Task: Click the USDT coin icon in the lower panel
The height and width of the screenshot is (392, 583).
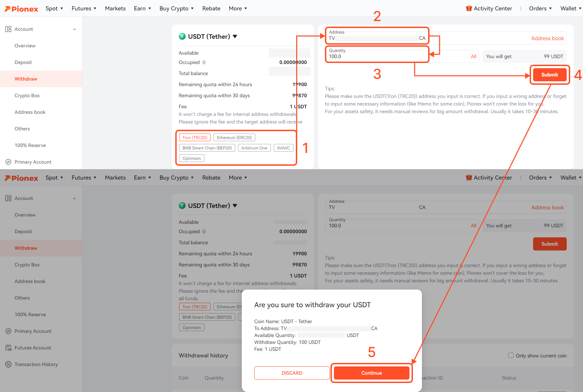Action: point(182,206)
